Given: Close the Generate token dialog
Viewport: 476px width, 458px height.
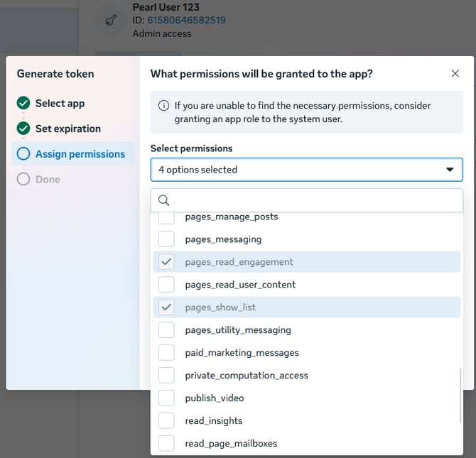Looking at the screenshot, I should pyautogui.click(x=455, y=74).
